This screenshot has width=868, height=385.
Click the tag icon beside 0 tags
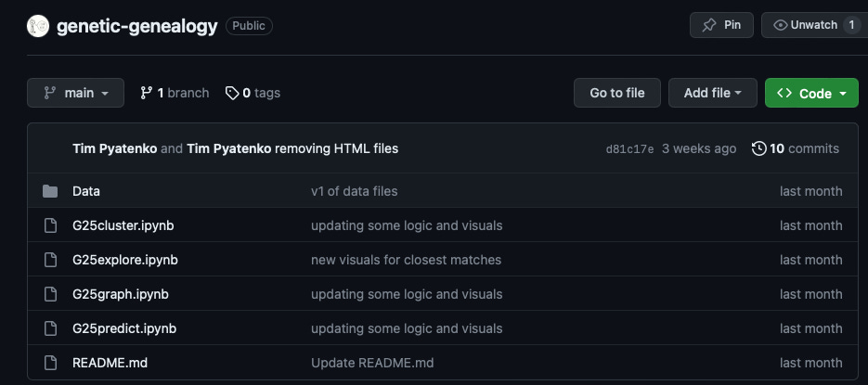tap(232, 93)
